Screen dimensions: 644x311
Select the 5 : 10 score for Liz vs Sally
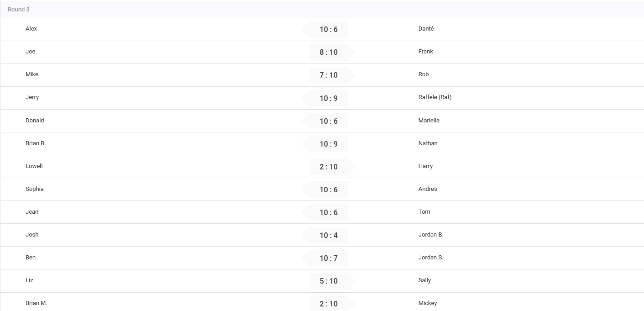tap(328, 281)
